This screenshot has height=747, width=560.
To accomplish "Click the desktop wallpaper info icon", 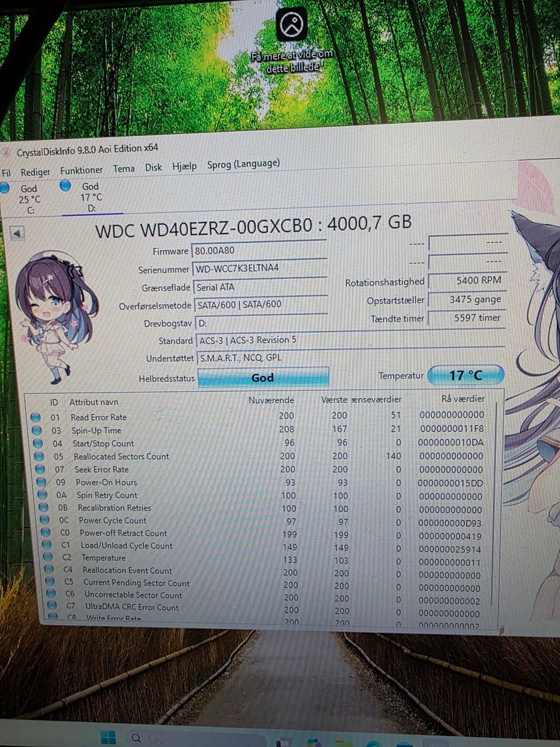I will click(292, 25).
